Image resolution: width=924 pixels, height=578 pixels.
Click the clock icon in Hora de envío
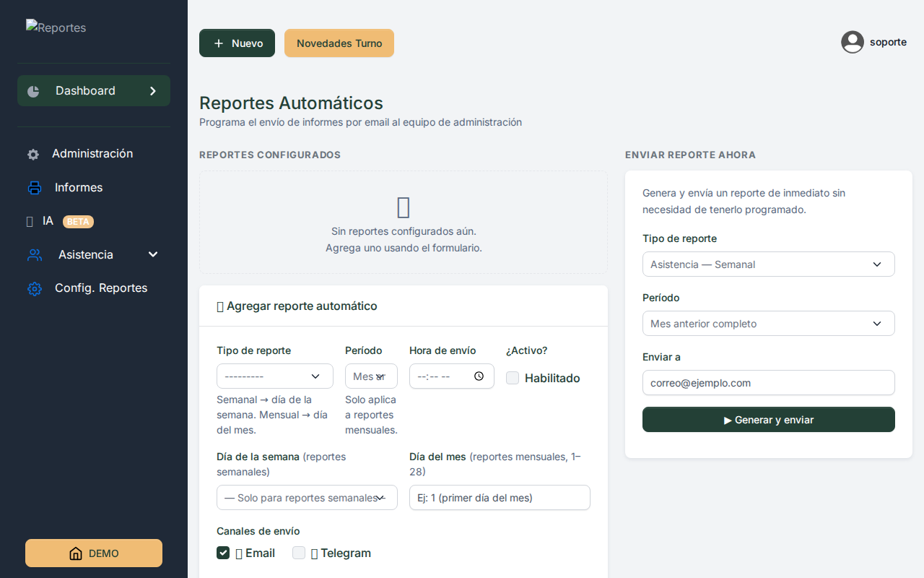point(479,376)
